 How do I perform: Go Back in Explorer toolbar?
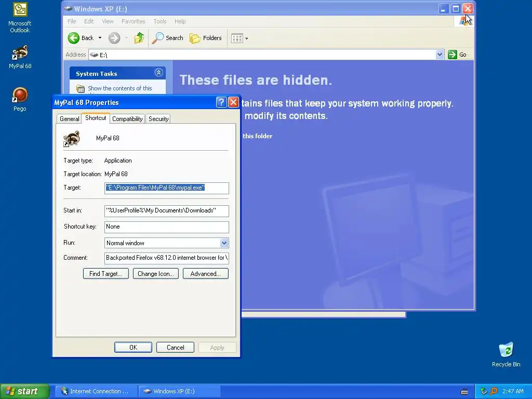[81, 38]
